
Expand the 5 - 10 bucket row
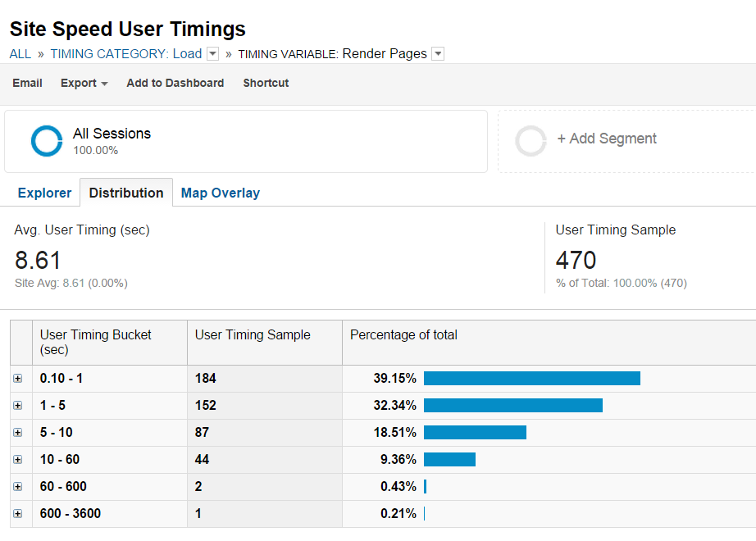pyautogui.click(x=18, y=433)
